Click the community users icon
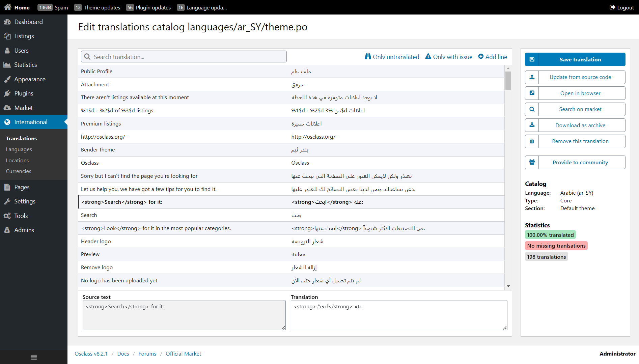The width and height of the screenshot is (639, 364). tap(532, 162)
